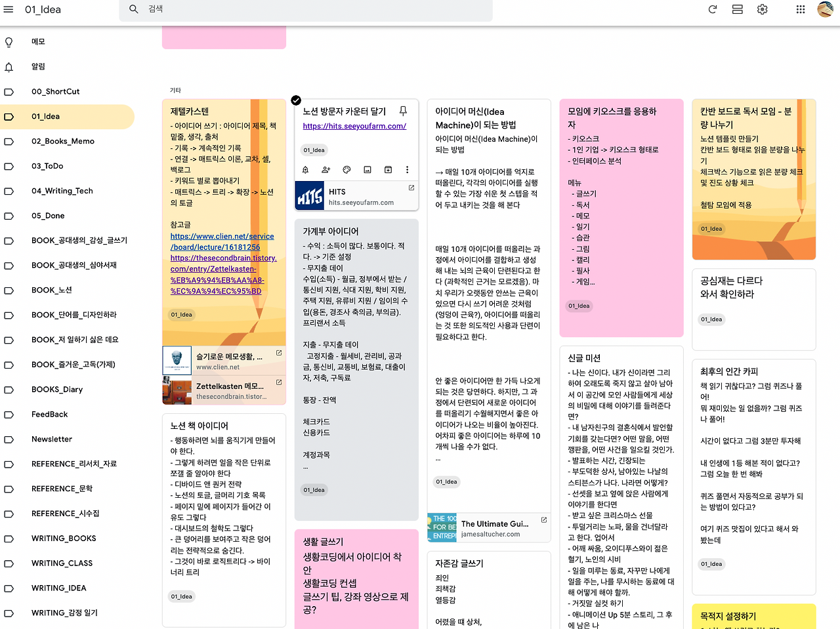The height and width of the screenshot is (629, 840).
Task: Click 01_Idea chip on 가계부 아이디어 note
Action: [x=314, y=490]
